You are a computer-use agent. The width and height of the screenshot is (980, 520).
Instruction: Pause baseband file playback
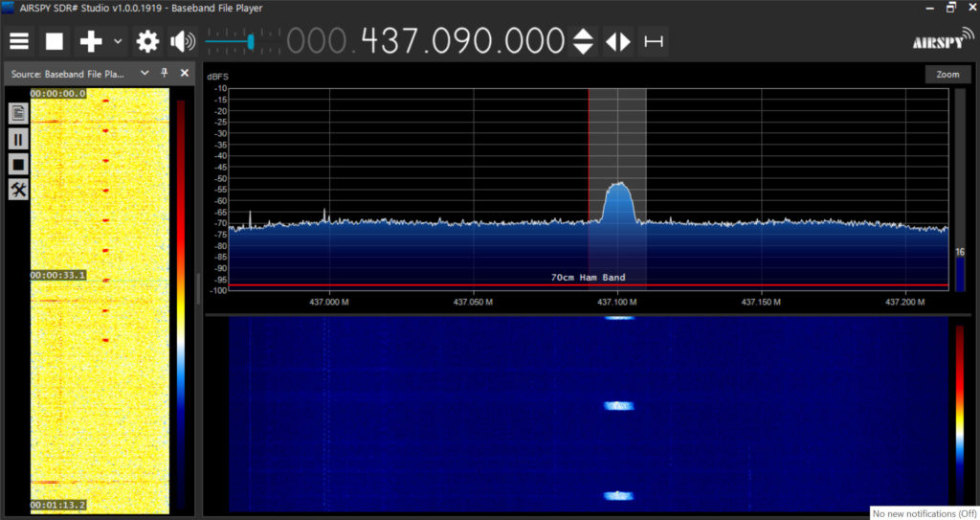click(x=18, y=139)
